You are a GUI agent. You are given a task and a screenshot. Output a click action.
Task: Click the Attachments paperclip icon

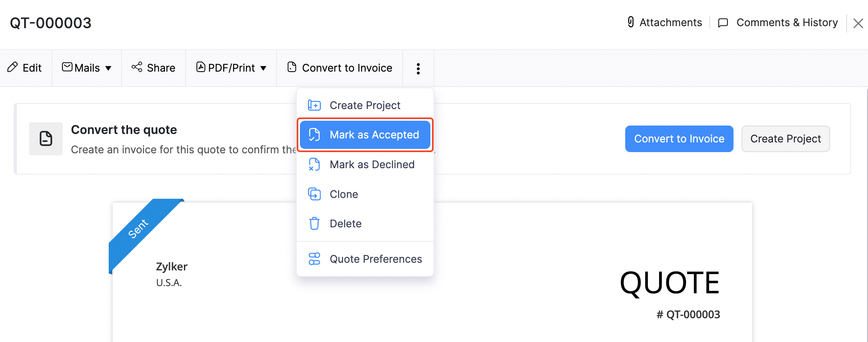tap(631, 22)
